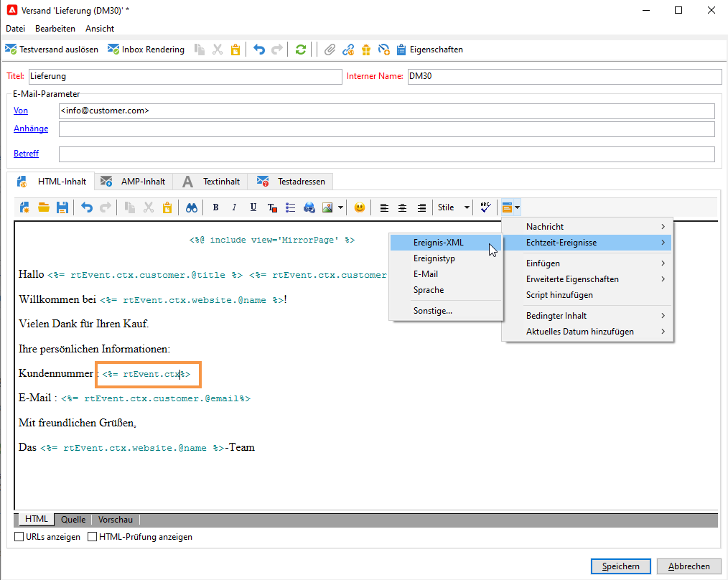Click the icon left of Eigenschaften clipboard

tap(384, 50)
